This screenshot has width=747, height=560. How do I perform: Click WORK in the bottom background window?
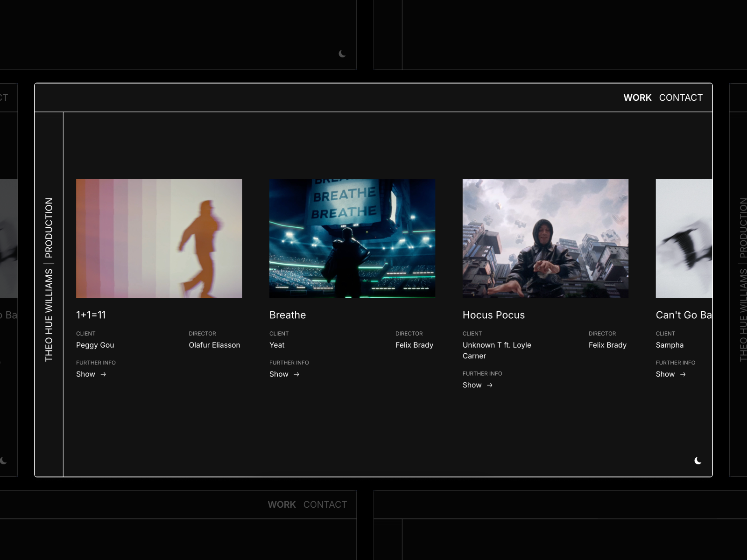(x=282, y=504)
